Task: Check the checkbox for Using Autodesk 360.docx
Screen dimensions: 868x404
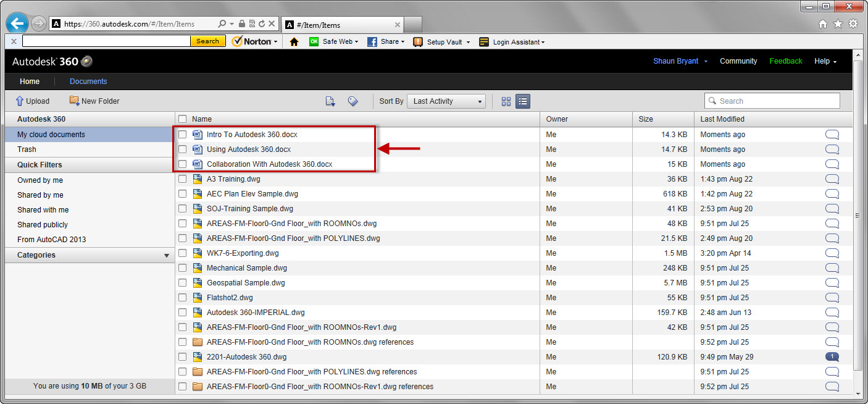Action: 182,149
